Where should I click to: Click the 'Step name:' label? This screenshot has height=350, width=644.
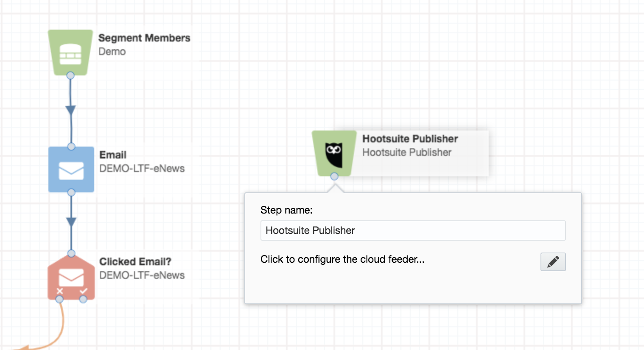click(286, 210)
